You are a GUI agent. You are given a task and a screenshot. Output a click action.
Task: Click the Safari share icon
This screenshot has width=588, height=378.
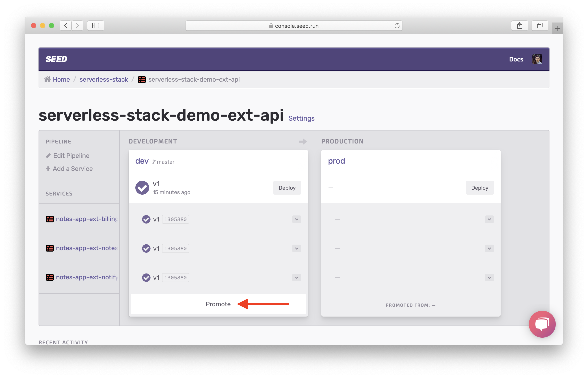[519, 26]
